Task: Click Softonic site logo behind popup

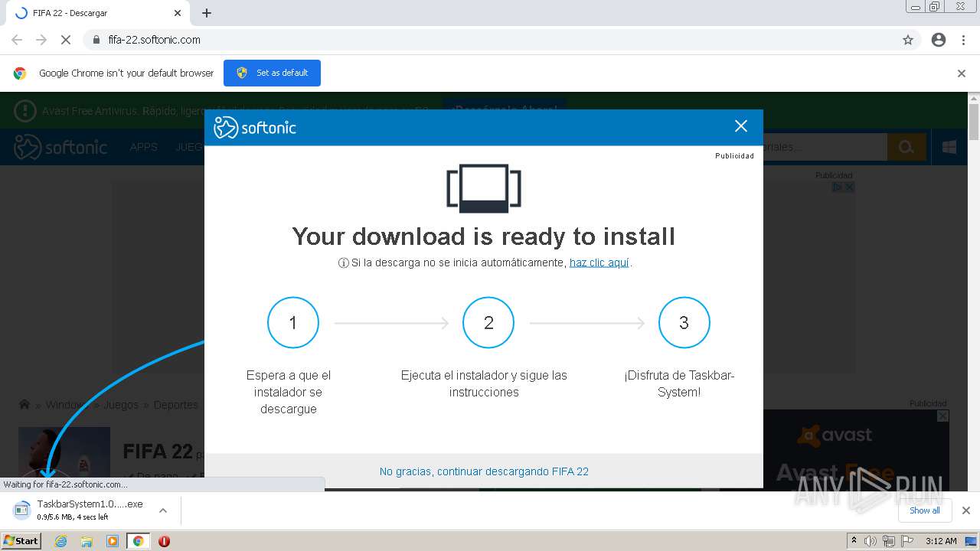Action: (x=61, y=147)
